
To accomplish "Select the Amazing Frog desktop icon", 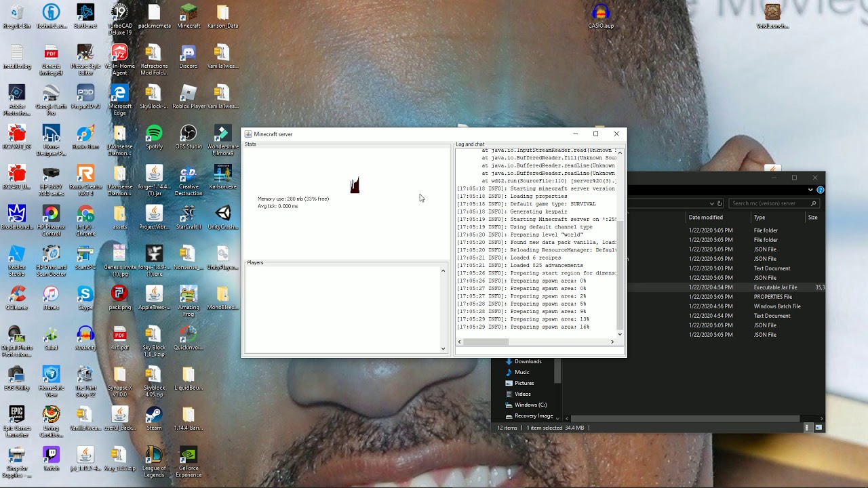I will (189, 302).
